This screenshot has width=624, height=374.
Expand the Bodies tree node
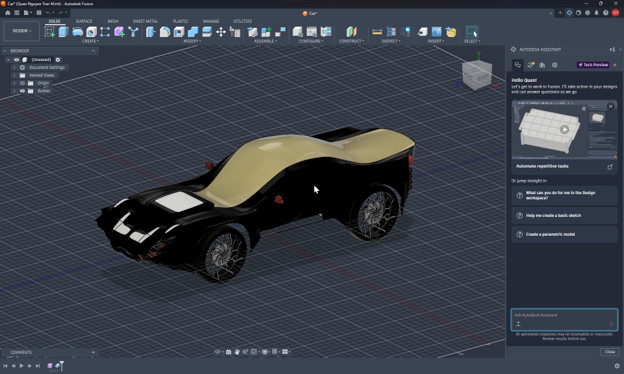pos(14,91)
